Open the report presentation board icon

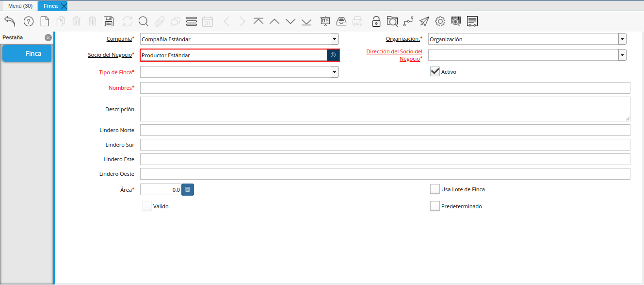click(325, 21)
